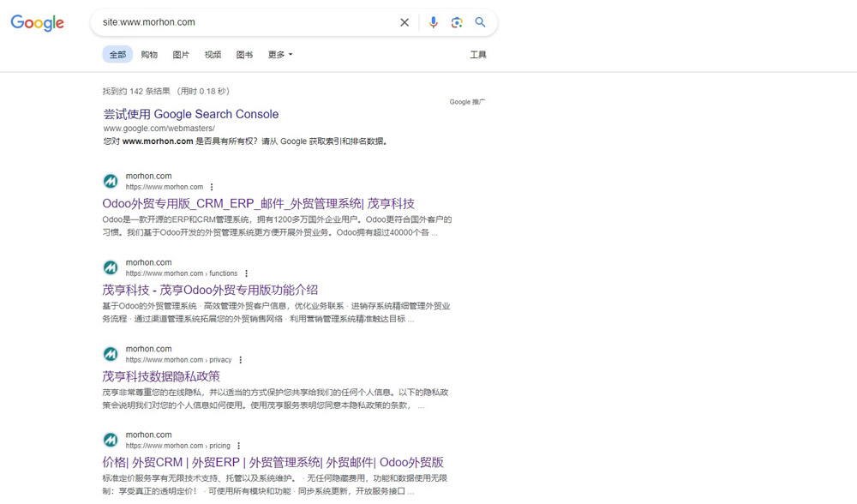
Task: Click the morhon favicon beside the privacy result
Action: coord(111,354)
